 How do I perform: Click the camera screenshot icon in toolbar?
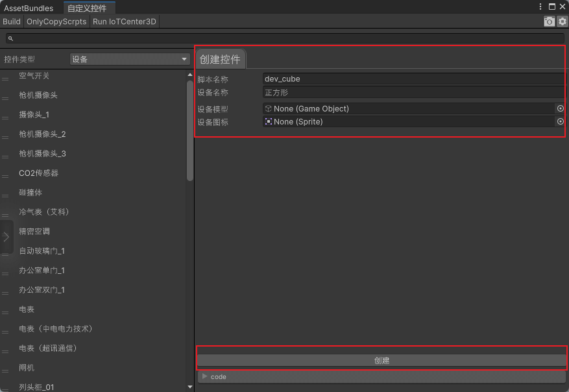pos(549,21)
